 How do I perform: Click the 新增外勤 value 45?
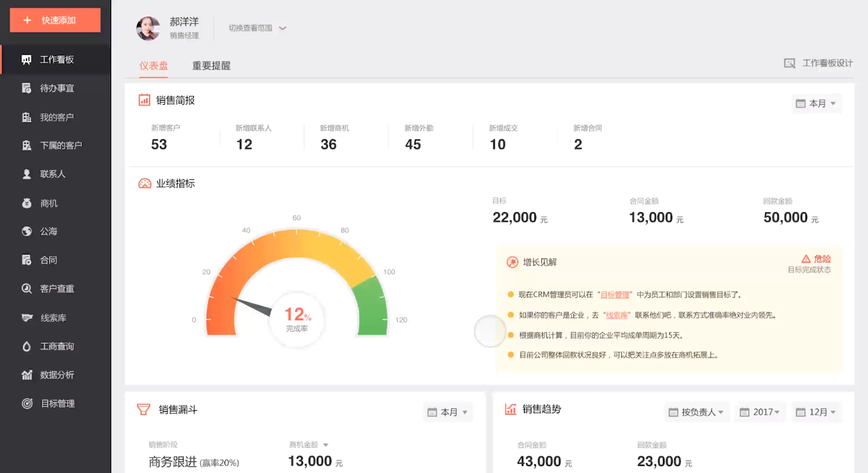coord(413,144)
